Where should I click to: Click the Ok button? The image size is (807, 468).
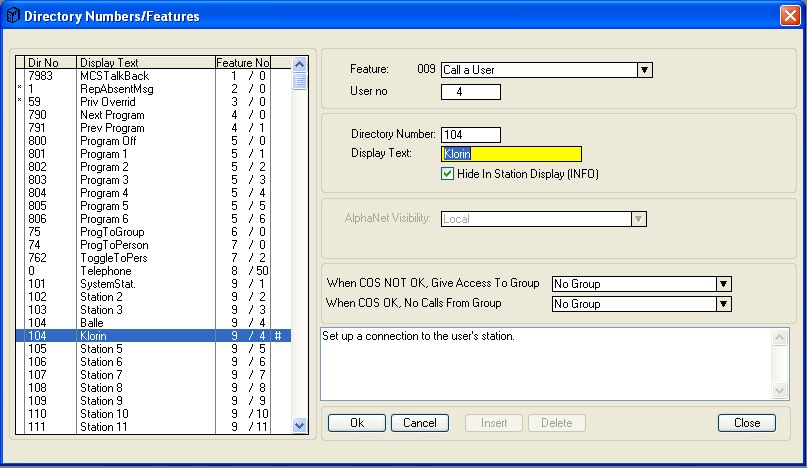357,423
